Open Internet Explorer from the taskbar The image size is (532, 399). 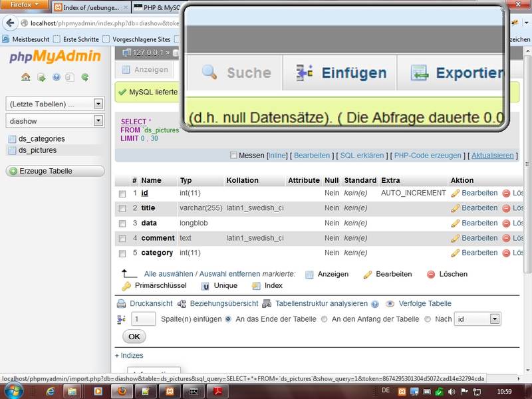pos(51,391)
